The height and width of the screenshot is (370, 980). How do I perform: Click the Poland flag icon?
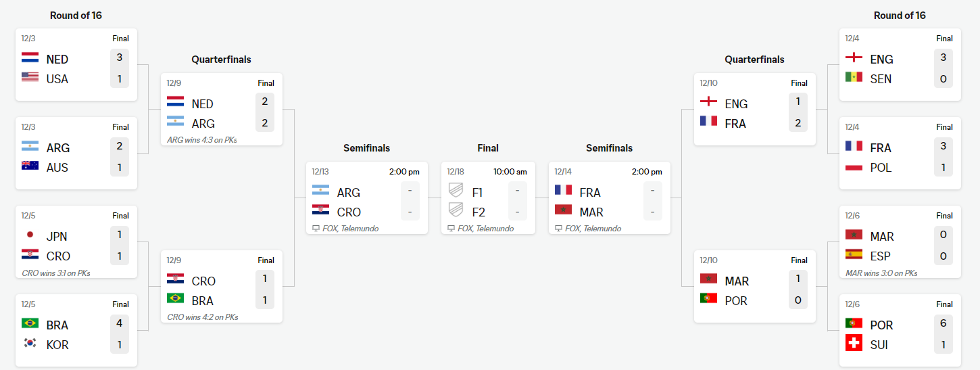coord(854,166)
